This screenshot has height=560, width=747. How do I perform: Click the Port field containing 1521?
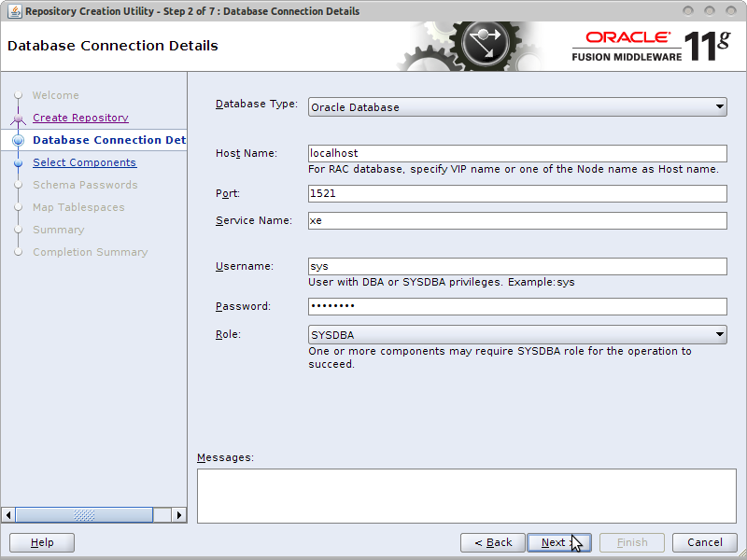click(x=517, y=193)
